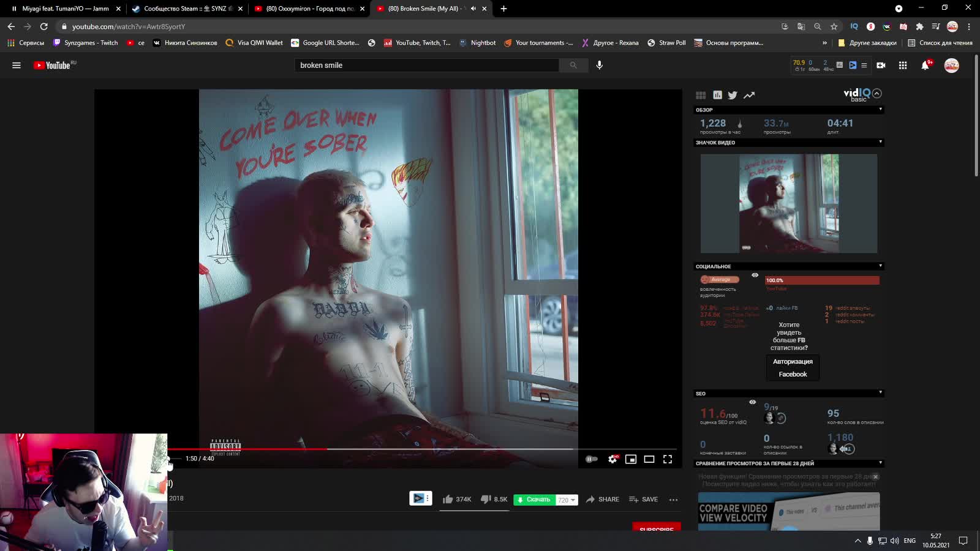Start voice search with microphone icon
The image size is (980, 551).
600,65
